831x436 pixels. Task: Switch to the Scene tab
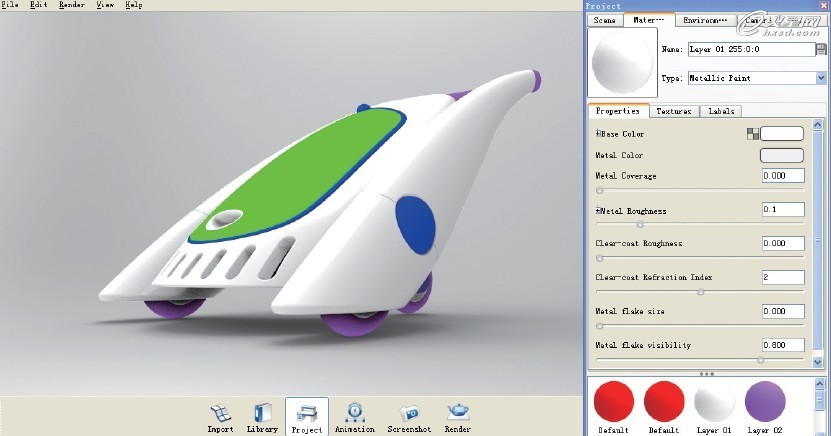[604, 20]
